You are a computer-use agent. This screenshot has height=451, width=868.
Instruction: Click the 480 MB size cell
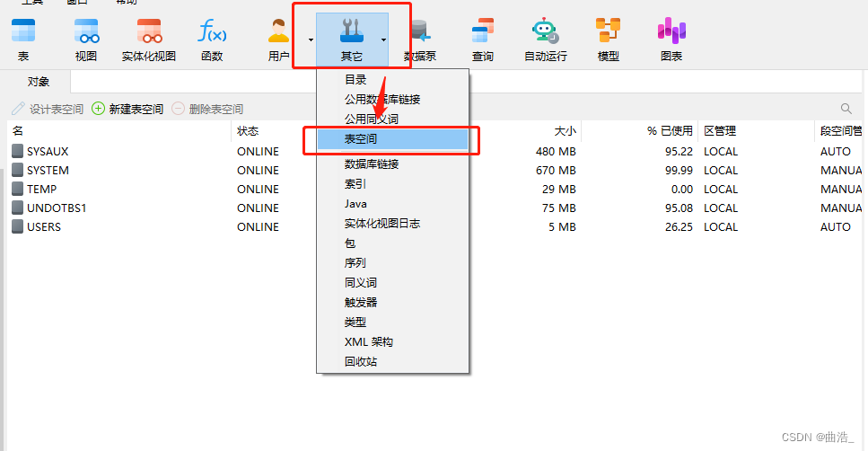[556, 151]
